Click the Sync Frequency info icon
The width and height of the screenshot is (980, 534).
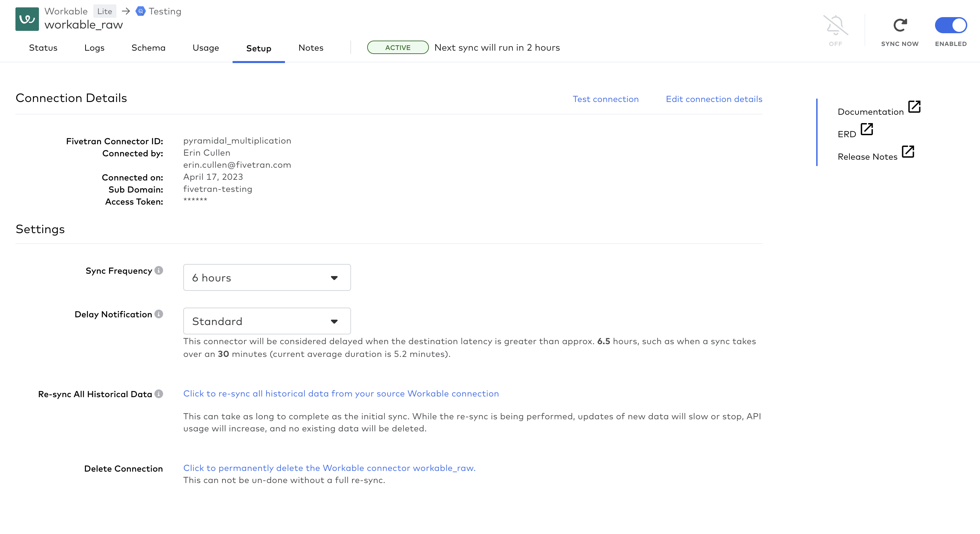pyautogui.click(x=159, y=271)
